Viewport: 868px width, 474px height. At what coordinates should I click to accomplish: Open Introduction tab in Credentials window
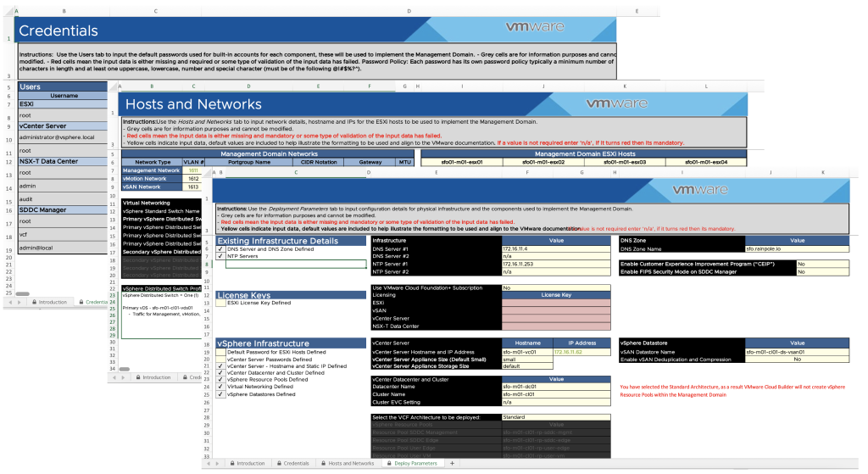49,303
